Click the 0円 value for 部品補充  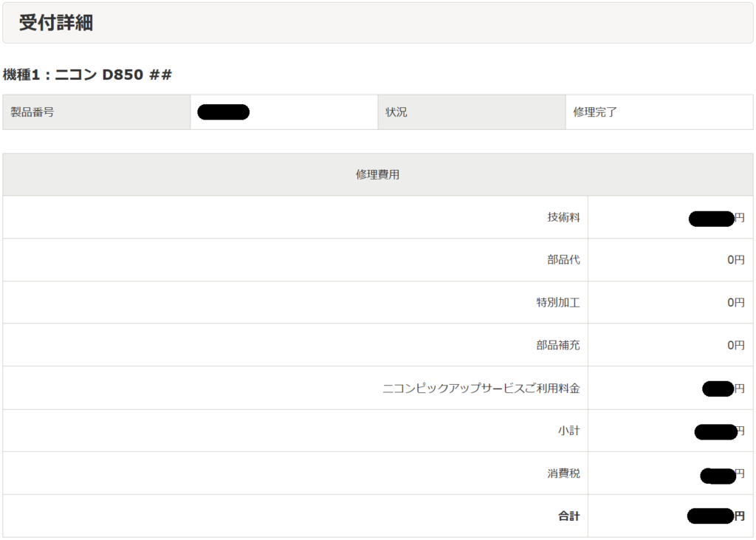tap(735, 345)
